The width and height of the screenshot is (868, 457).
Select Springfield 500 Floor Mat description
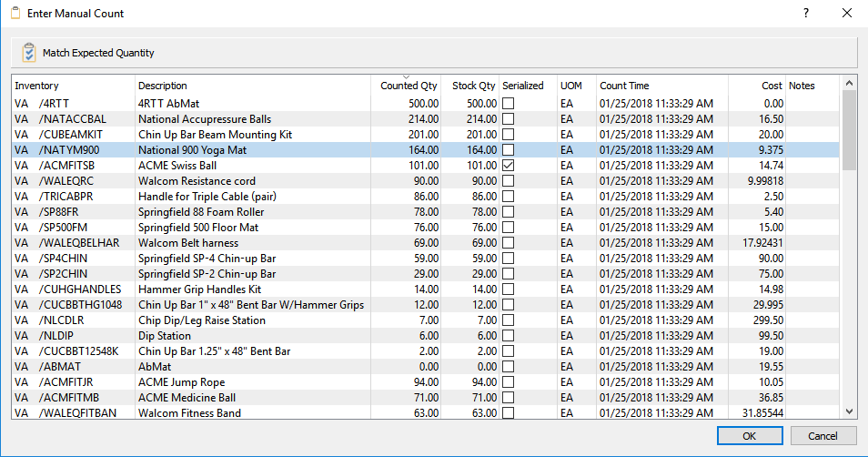point(198,228)
